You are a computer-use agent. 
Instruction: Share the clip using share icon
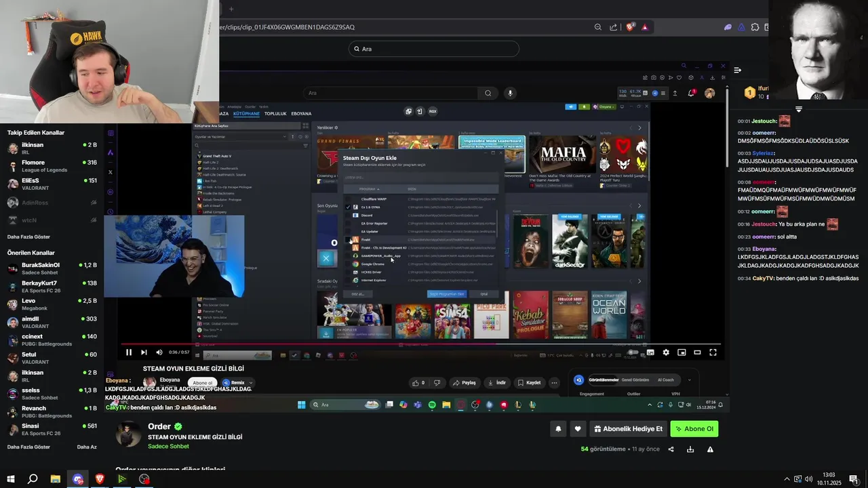click(x=671, y=449)
